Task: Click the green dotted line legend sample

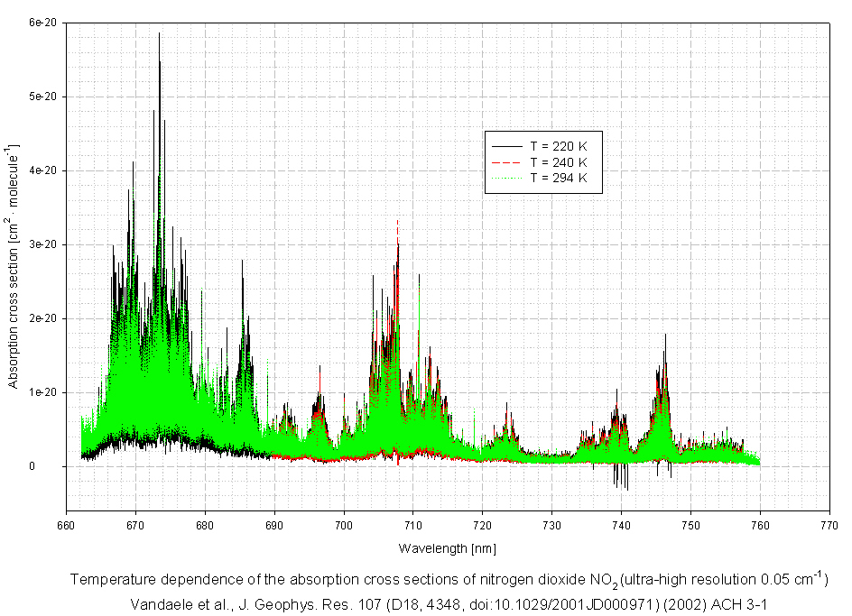Action: [506, 178]
